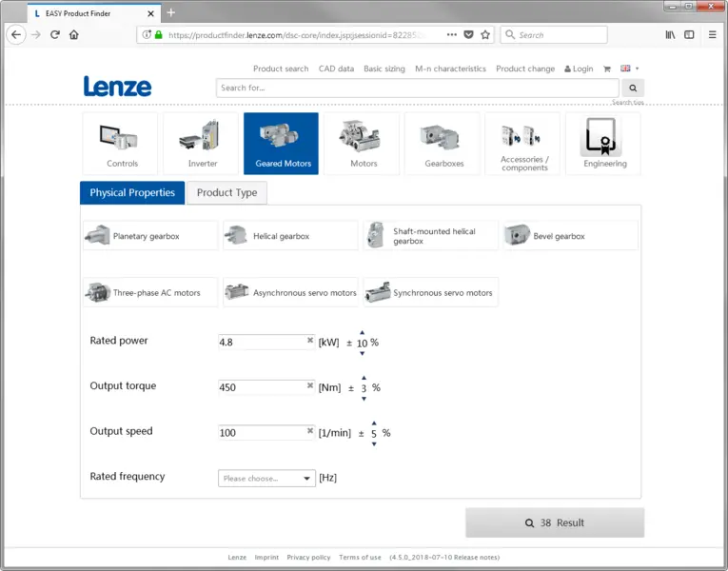
Task: Toggle the Planetary gearbox filter
Action: click(x=150, y=236)
